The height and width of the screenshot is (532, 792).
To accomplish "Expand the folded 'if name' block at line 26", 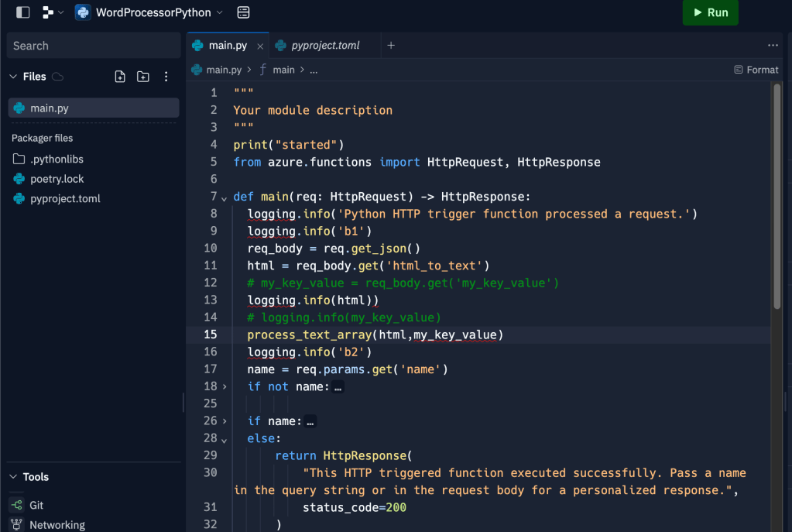I will click(225, 420).
